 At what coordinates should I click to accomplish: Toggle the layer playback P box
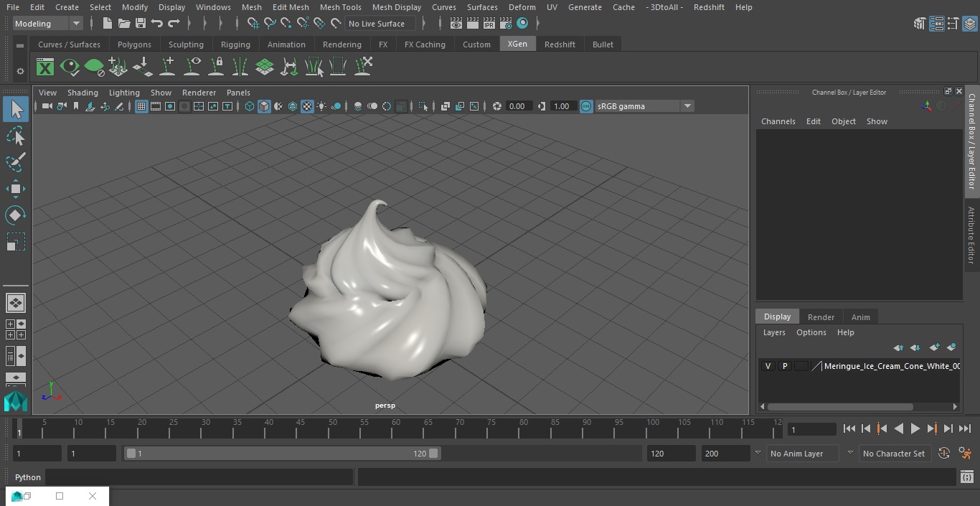click(x=785, y=366)
